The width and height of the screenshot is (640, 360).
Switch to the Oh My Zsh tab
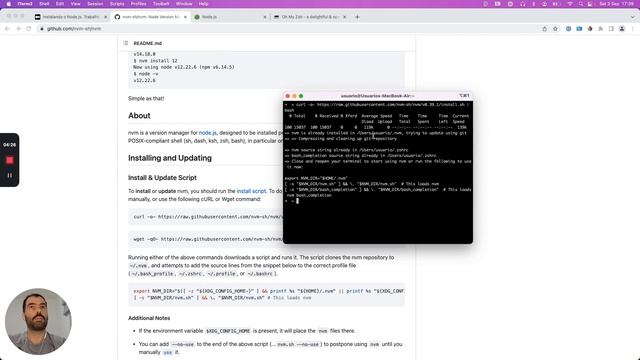pyautogui.click(x=309, y=17)
